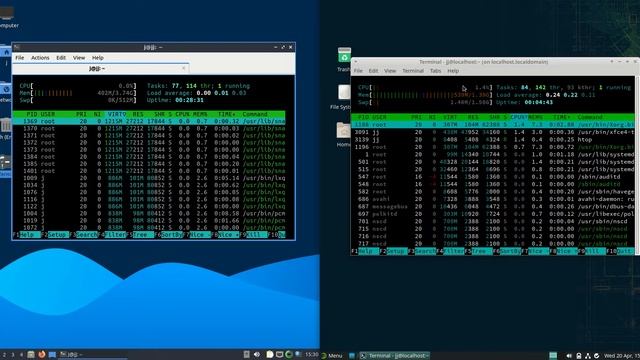Open Menu button in right panel
This screenshot has height=360, width=640.
332,356
